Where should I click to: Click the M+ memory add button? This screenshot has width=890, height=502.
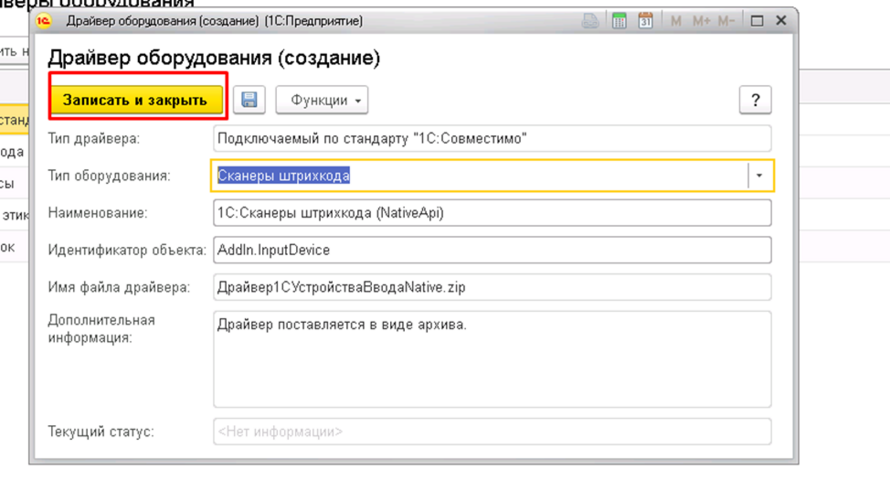point(700,21)
